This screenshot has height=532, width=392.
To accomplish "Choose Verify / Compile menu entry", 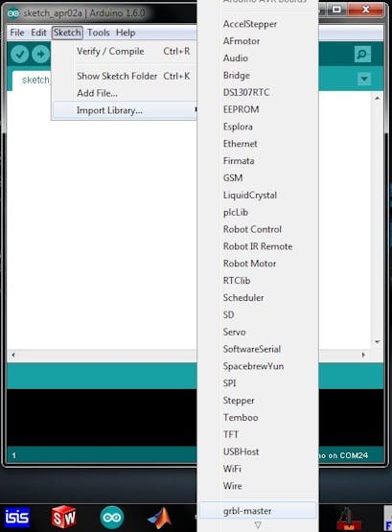I will (x=125, y=52).
